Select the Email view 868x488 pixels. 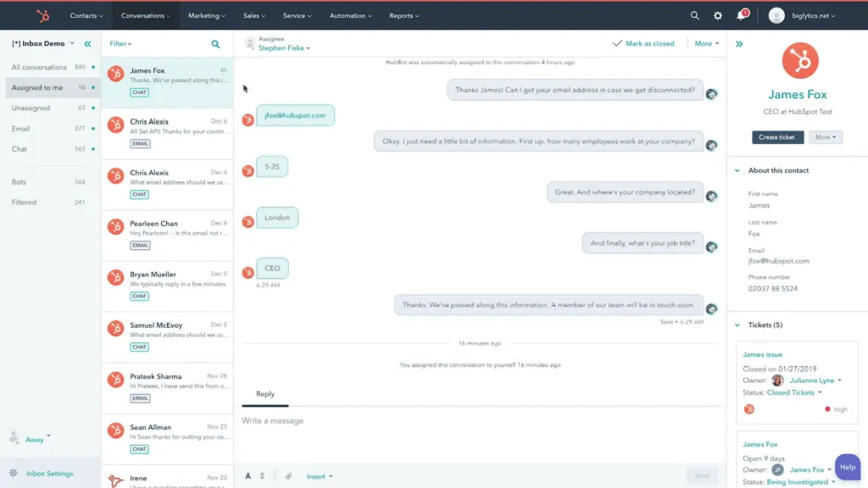click(53, 129)
